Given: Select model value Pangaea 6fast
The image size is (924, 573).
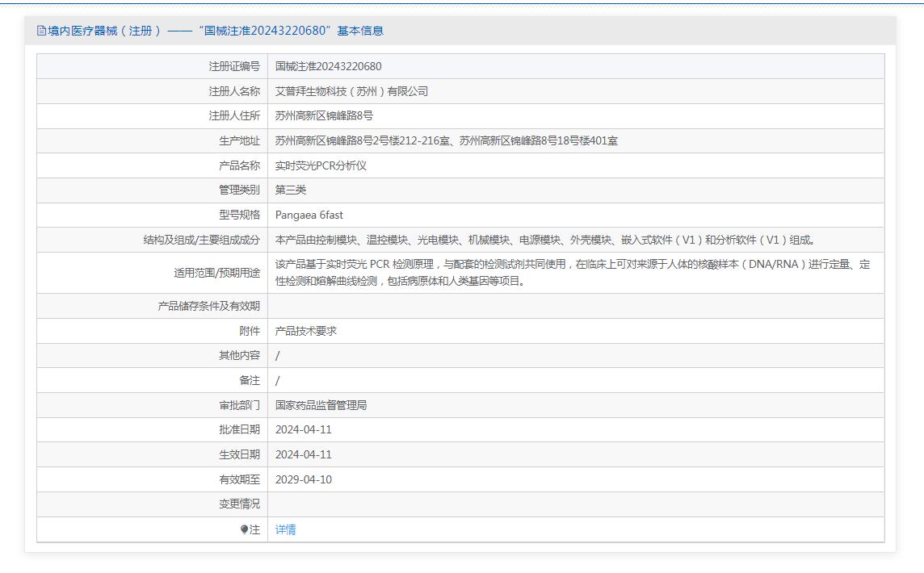Looking at the screenshot, I should (309, 215).
